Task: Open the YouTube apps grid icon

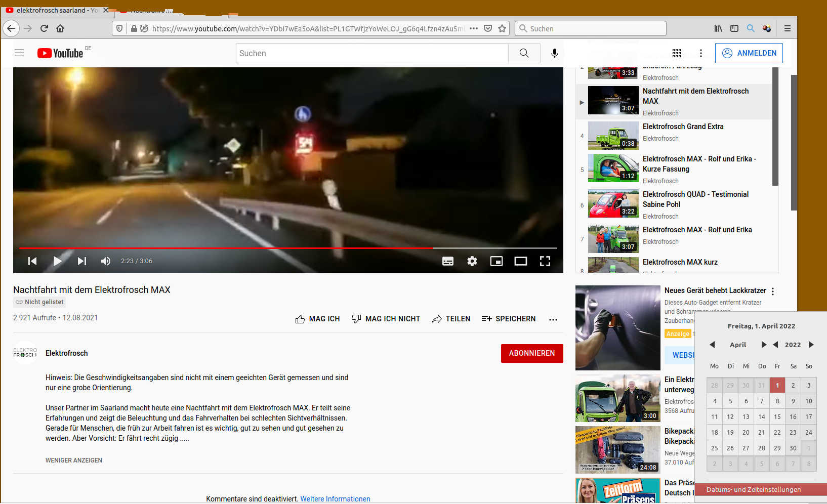Action: pyautogui.click(x=677, y=53)
